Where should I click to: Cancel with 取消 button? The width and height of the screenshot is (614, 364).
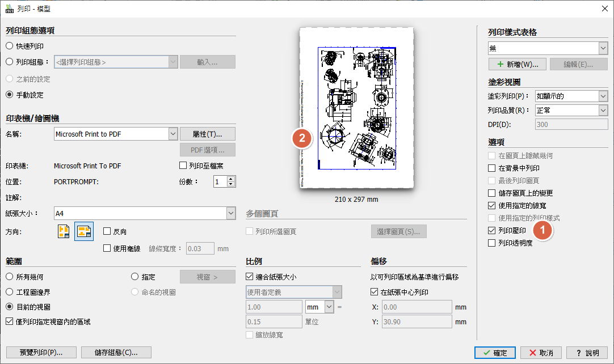(541, 353)
